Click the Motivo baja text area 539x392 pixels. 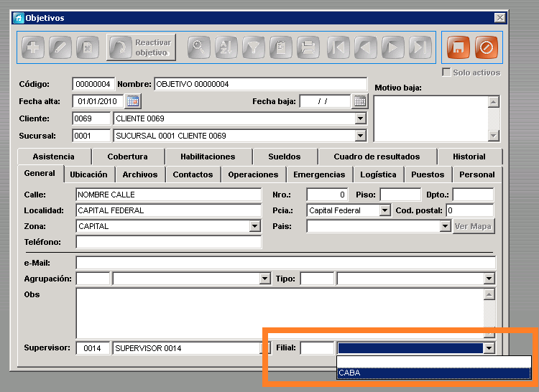tap(430, 118)
